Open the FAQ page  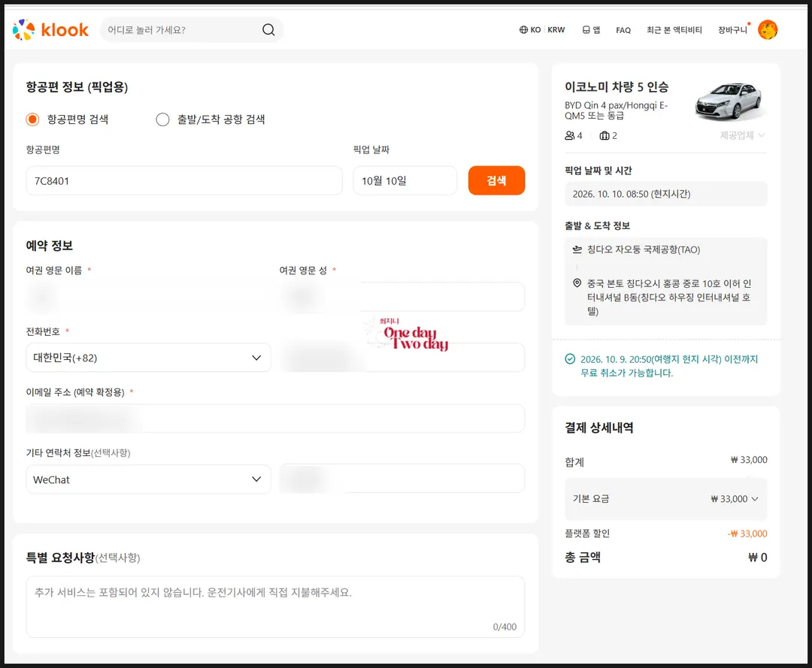click(623, 30)
